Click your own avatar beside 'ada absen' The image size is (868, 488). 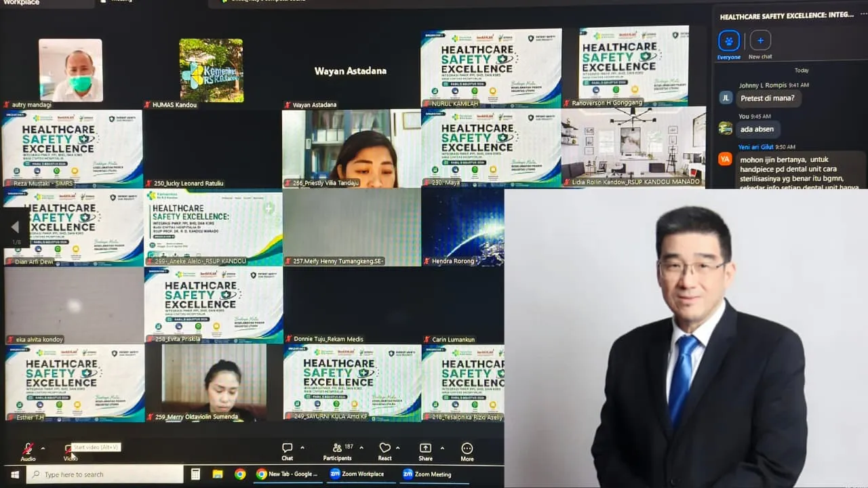pos(726,128)
